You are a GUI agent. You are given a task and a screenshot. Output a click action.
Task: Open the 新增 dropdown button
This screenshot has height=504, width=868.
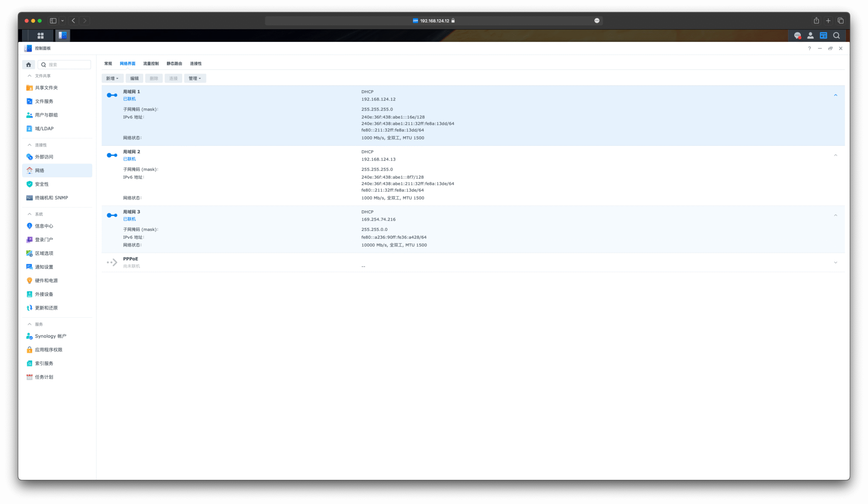[112, 78]
